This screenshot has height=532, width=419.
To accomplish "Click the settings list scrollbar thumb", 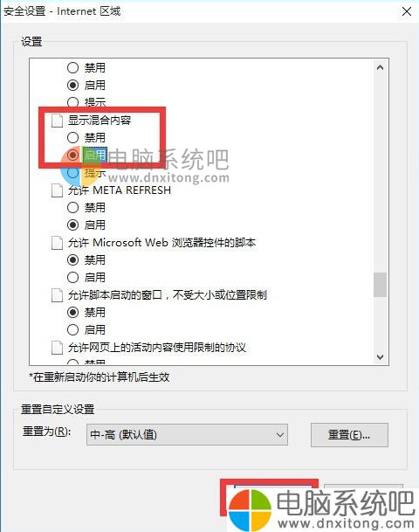I will (x=380, y=285).
